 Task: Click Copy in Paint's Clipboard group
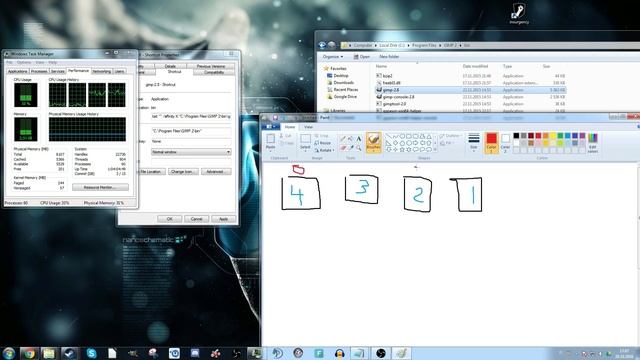[287, 143]
